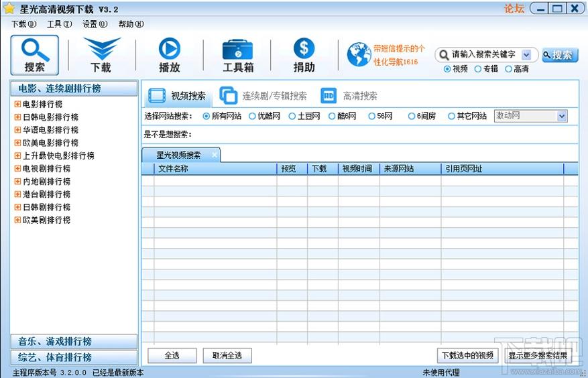
Task: Select 56网 site option
Action: 371,116
